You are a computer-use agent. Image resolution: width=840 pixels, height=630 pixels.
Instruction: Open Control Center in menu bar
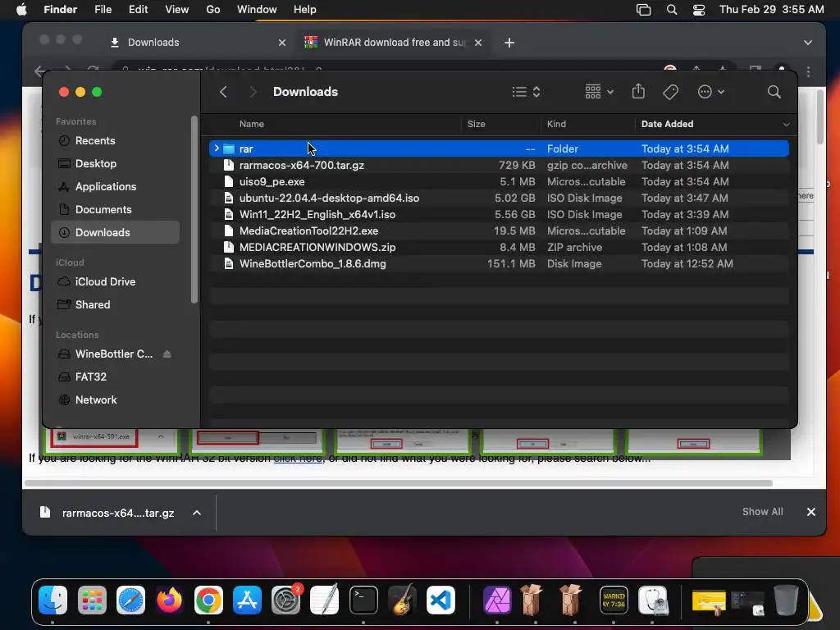click(699, 10)
